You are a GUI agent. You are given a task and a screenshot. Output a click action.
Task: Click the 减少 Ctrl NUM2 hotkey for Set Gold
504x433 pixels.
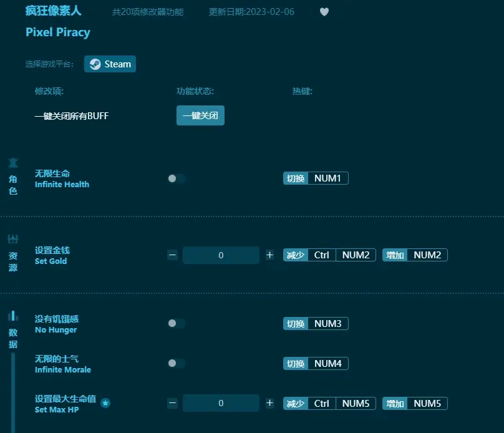pyautogui.click(x=329, y=255)
